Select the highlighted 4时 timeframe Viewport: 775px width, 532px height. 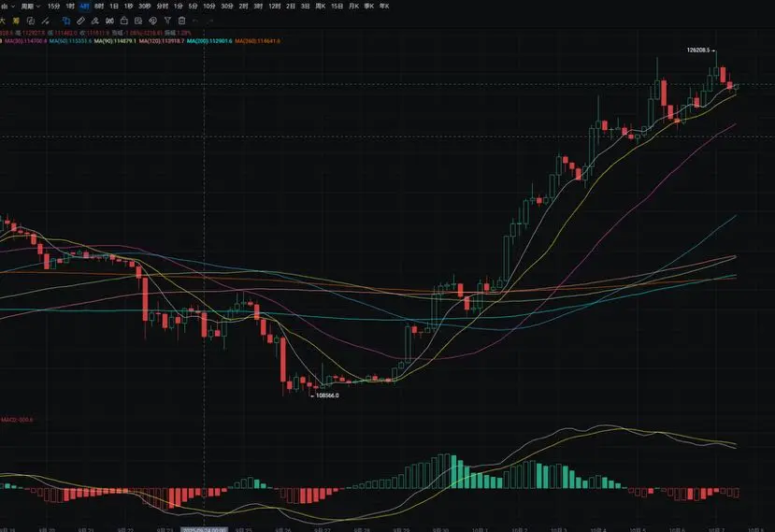(x=84, y=7)
